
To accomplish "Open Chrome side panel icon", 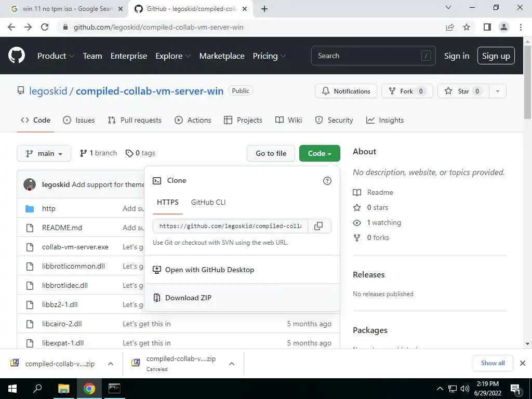I will pos(487,27).
